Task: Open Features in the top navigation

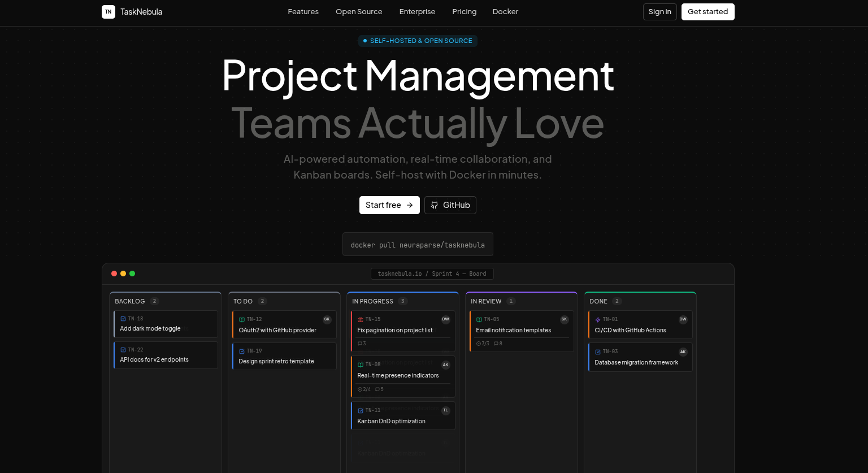Action: [303, 12]
